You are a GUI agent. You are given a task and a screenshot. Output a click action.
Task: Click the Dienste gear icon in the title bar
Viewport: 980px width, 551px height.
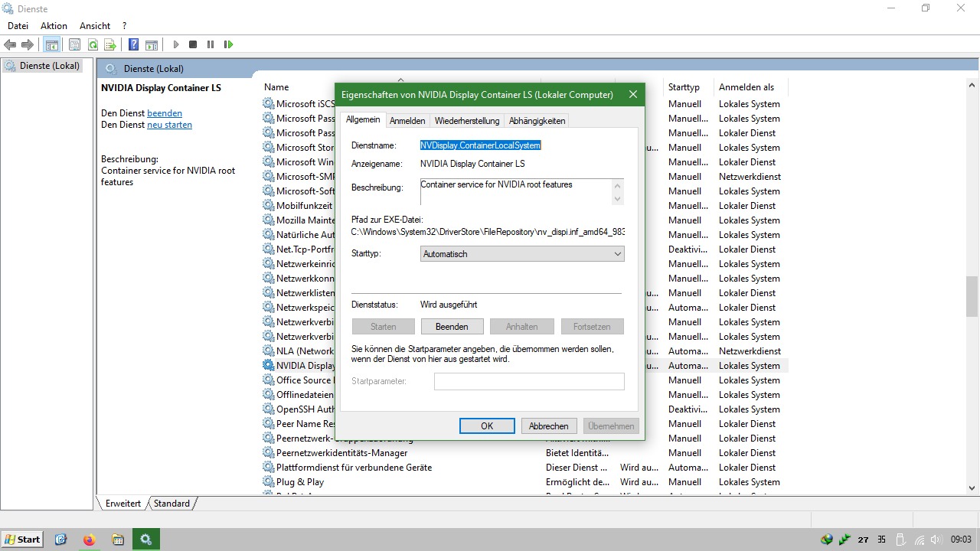(8, 8)
